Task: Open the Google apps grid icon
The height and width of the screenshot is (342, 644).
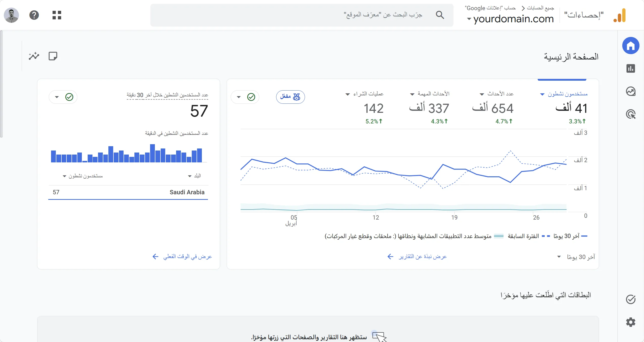Action: 57,15
